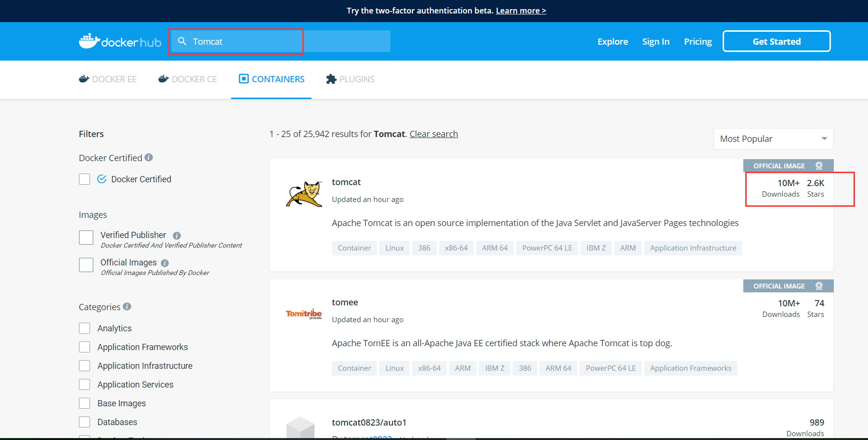Click the Plugins puzzle piece icon

[331, 79]
